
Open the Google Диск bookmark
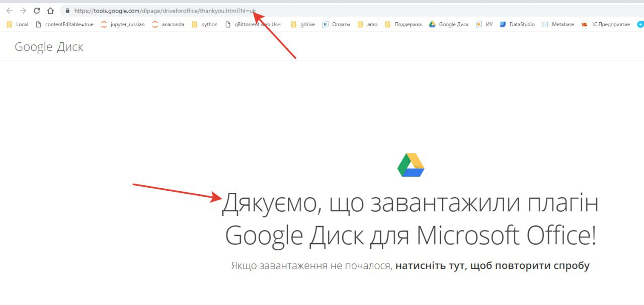click(449, 24)
